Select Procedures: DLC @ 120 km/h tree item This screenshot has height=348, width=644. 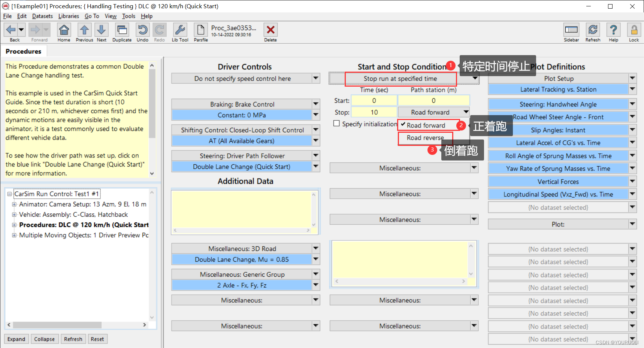(84, 225)
